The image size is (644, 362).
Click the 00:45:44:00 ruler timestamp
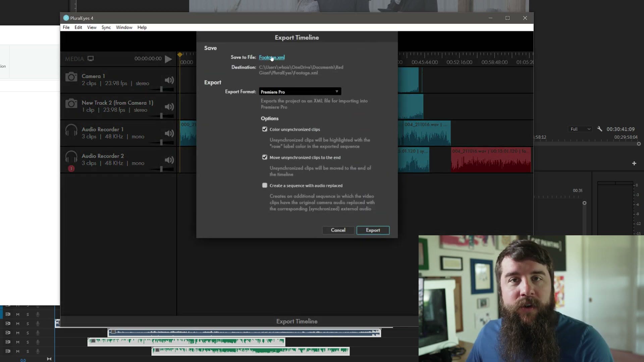[425, 62]
